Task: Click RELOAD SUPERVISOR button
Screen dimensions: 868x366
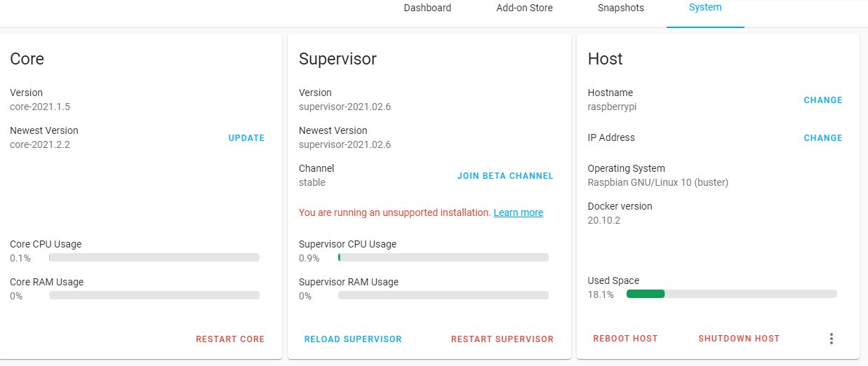Action: coord(353,339)
